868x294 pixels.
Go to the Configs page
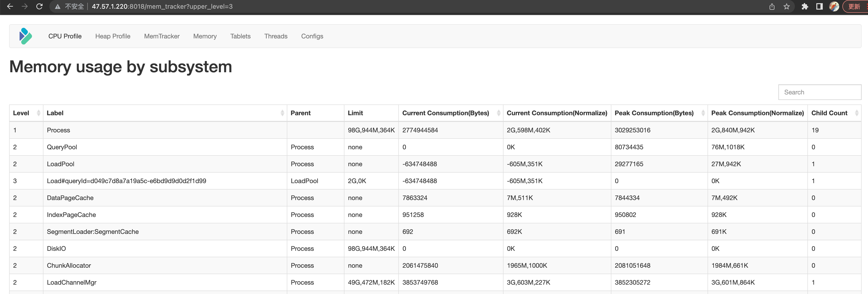312,36
